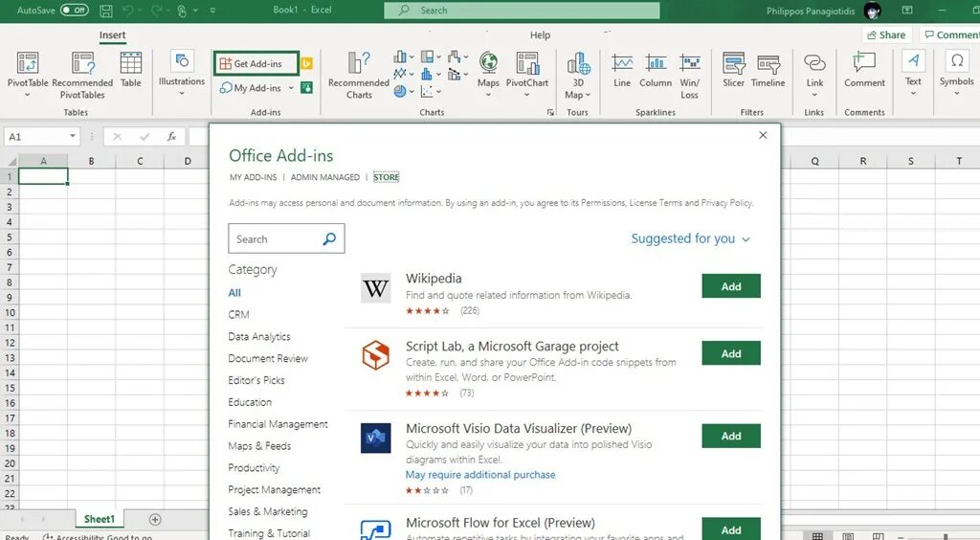Insert a Timeline filter

768,70
